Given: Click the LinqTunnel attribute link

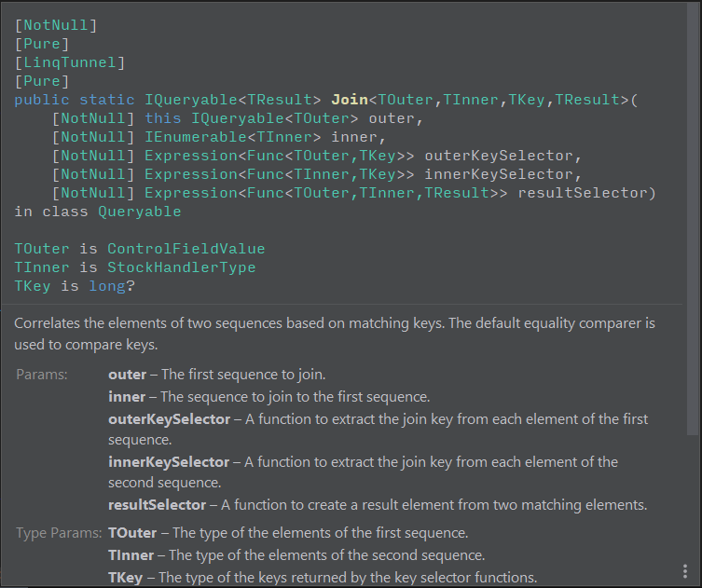Looking at the screenshot, I should pos(70,62).
